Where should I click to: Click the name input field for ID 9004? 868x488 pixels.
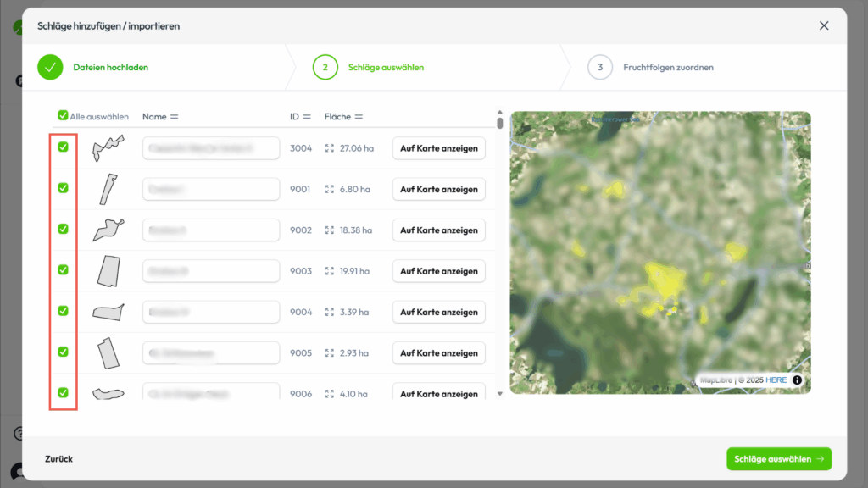click(x=211, y=313)
